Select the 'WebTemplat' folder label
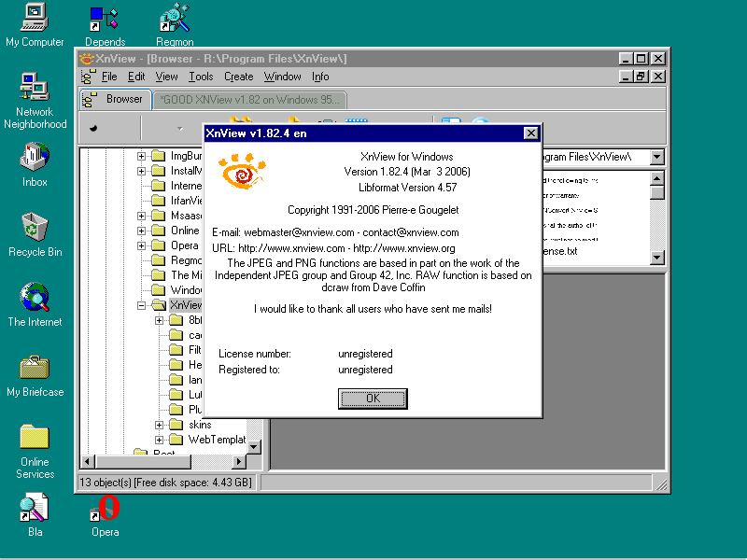Viewport: 747px width, 560px height. pyautogui.click(x=217, y=440)
